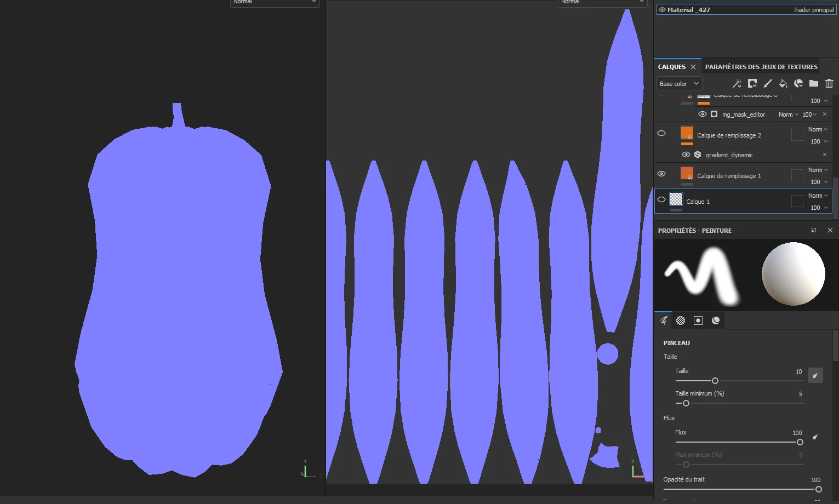
Task: Click the Taille minimum value field showing 5
Action: click(800, 394)
